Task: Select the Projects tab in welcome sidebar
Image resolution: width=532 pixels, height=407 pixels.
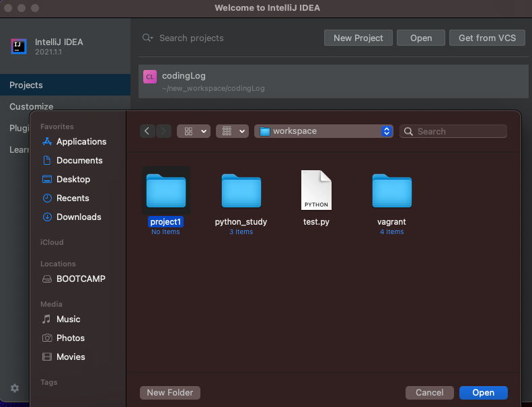Action: (65, 85)
